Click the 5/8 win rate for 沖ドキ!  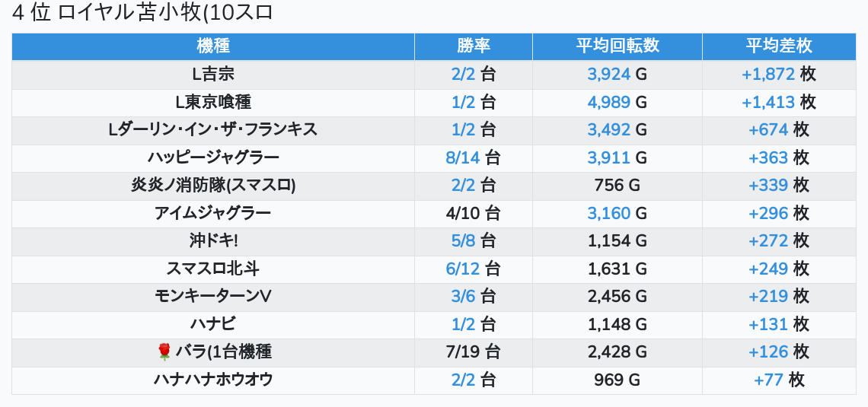(463, 241)
